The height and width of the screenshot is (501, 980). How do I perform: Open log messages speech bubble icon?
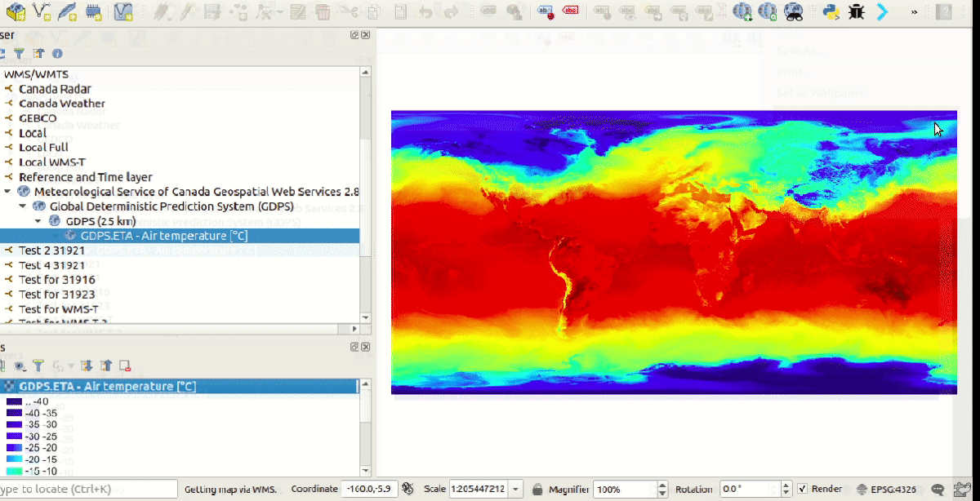939,490
